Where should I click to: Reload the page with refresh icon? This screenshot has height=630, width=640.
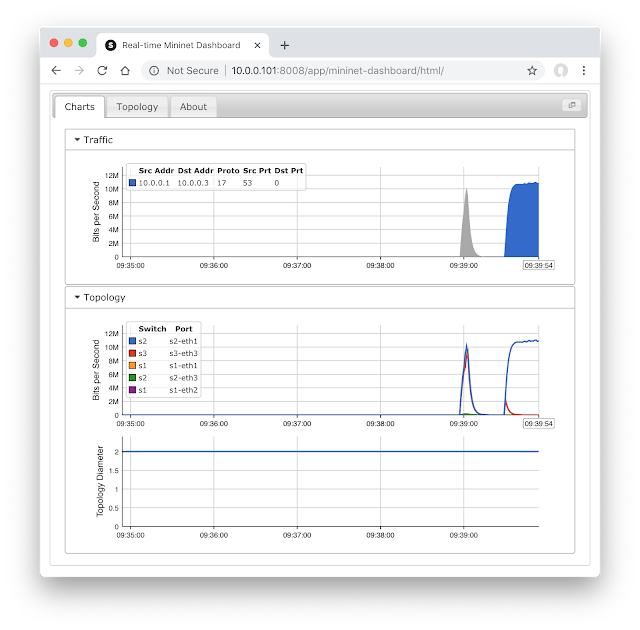(102, 71)
